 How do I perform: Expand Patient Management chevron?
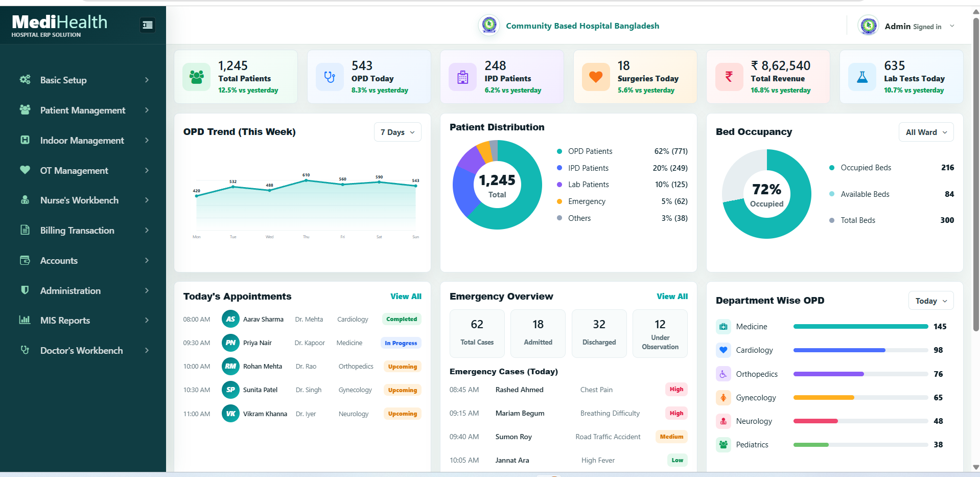point(147,110)
